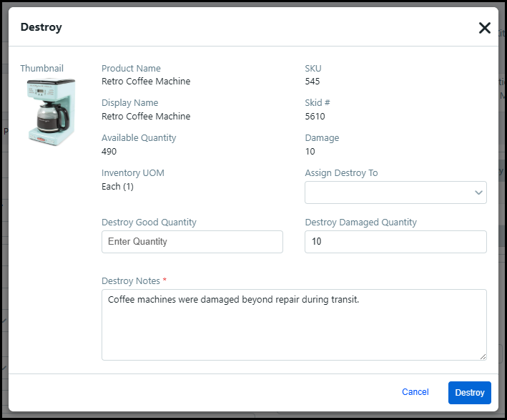Click the Display Name value text

[146, 116]
